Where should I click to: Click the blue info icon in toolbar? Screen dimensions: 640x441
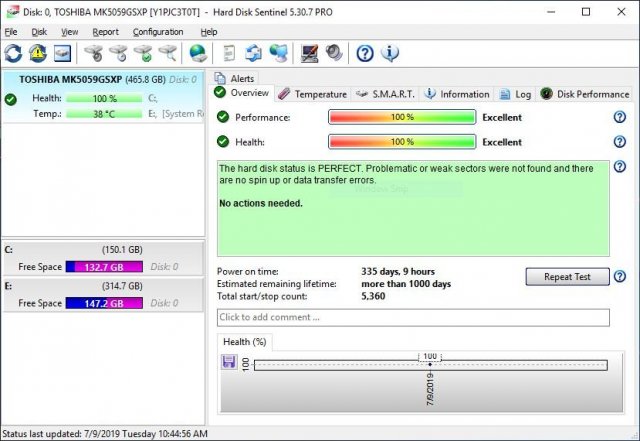(390, 53)
